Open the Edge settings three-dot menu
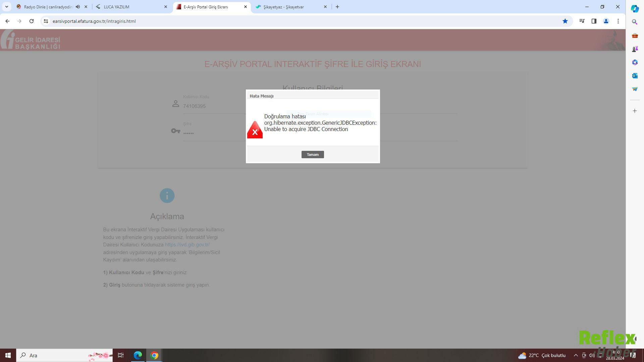 pyautogui.click(x=618, y=21)
